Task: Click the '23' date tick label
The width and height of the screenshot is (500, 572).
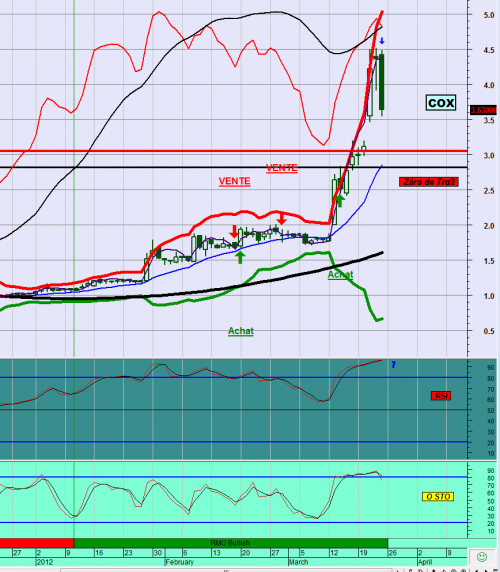Action: point(128,553)
